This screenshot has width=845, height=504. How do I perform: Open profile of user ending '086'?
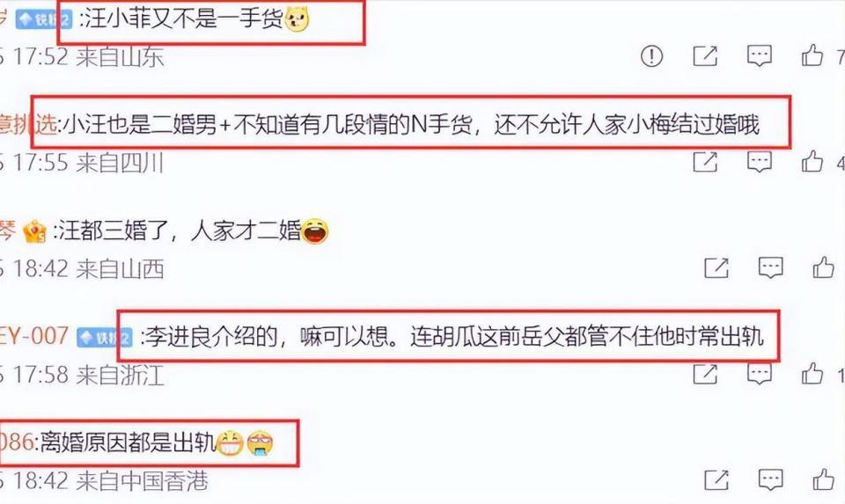pyautogui.click(x=17, y=442)
